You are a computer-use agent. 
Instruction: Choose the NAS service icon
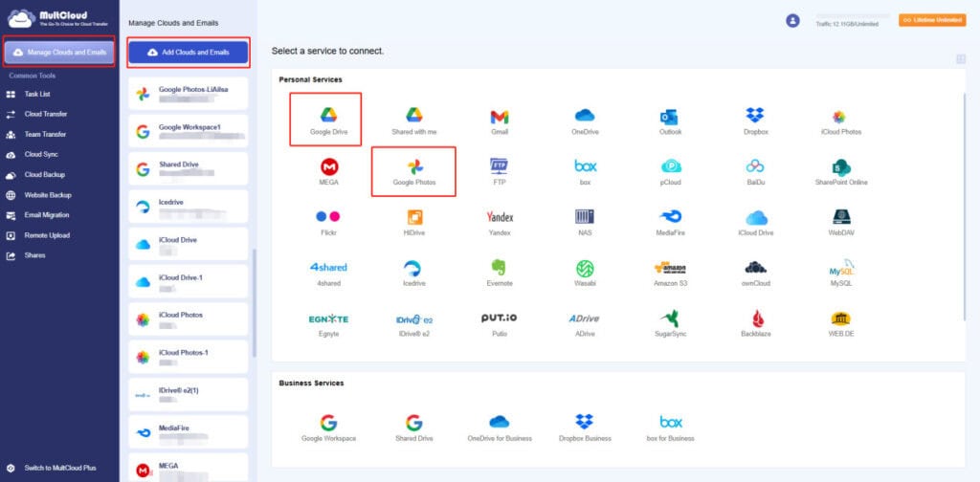pos(585,217)
